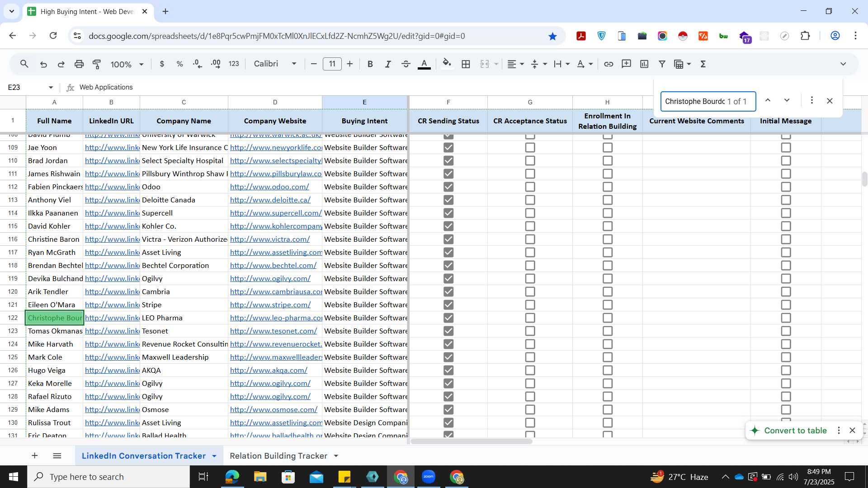Toggle Italic formatting
The height and width of the screenshot is (488, 868).
[388, 64]
